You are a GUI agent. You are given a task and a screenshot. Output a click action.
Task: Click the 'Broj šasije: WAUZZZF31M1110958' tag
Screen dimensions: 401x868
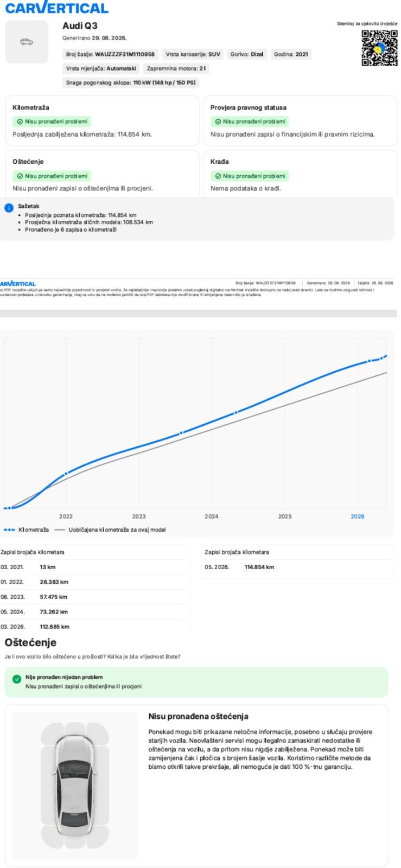point(110,54)
